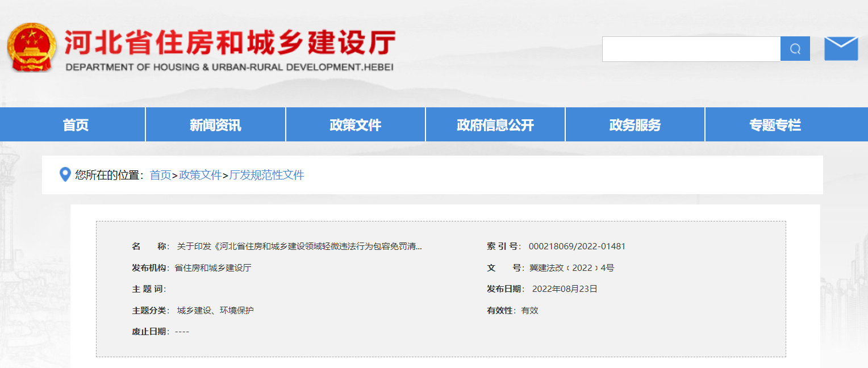Open the 专题专栏 navigation item
Image resolution: width=868 pixels, height=368 pixels.
(x=775, y=125)
